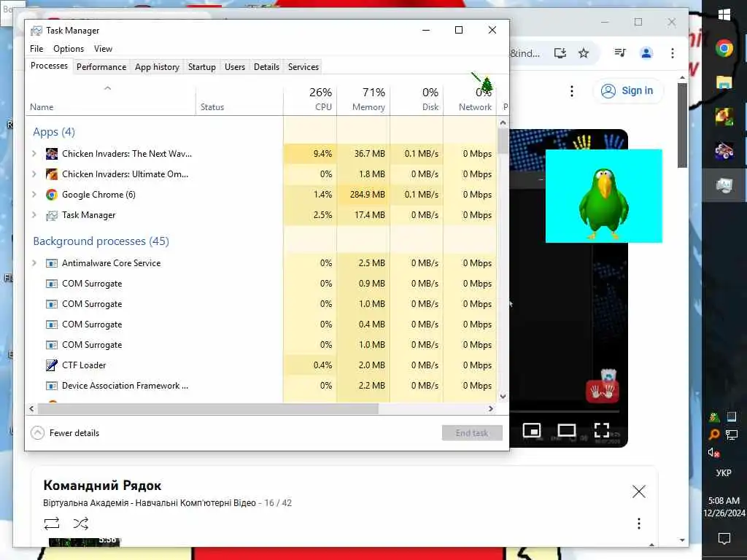Click the End task button
Image resolution: width=747 pixels, height=560 pixels.
point(472,433)
